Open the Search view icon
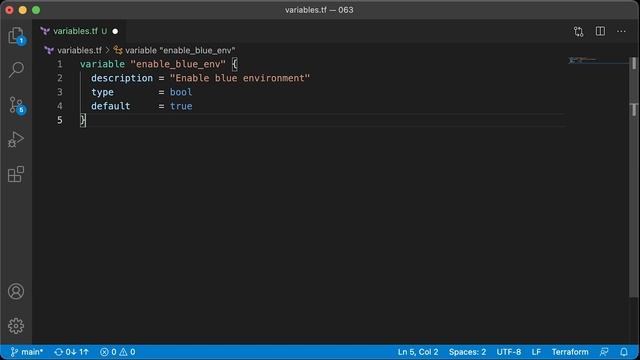This screenshot has width=640, height=360. pos(16,70)
